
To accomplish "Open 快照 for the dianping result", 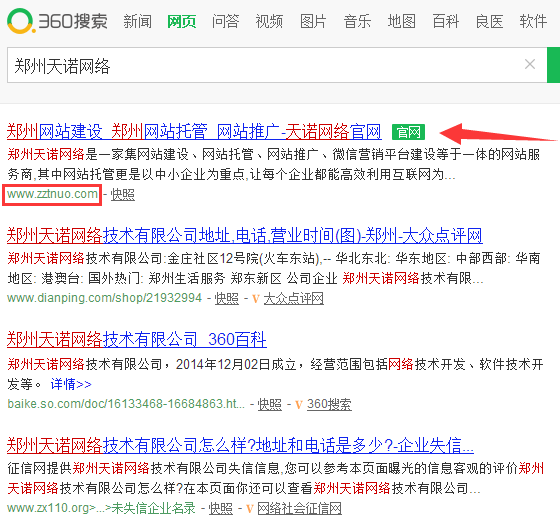I will click(x=226, y=298).
